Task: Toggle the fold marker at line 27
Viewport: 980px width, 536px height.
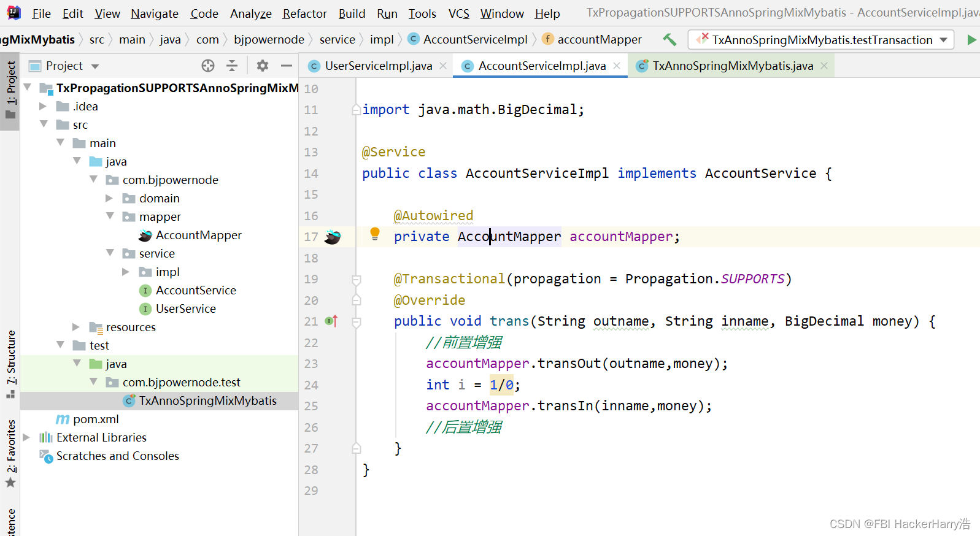Action: coord(357,449)
